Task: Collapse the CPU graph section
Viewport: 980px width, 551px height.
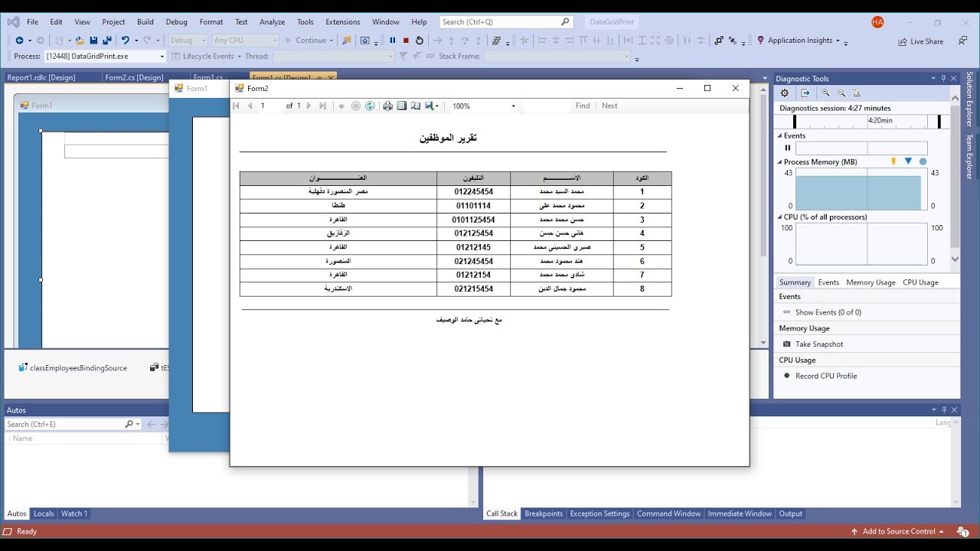Action: [x=780, y=217]
